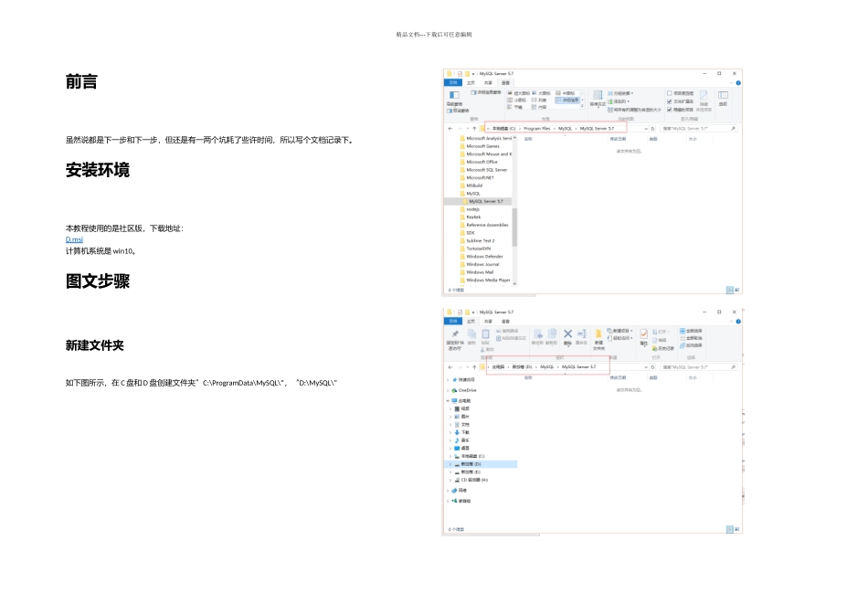Select Extra large icons layout in upper window
This screenshot has width=868, height=614.
pos(519,93)
